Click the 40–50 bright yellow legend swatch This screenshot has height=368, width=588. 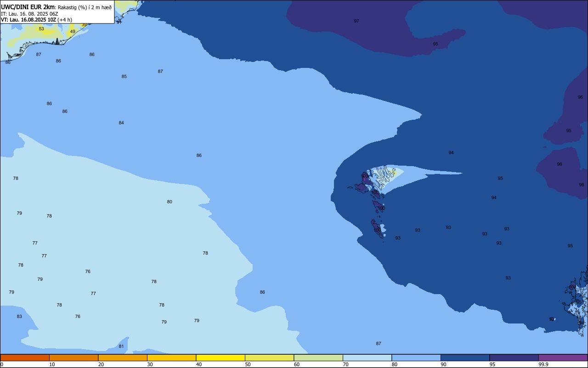click(x=220, y=357)
